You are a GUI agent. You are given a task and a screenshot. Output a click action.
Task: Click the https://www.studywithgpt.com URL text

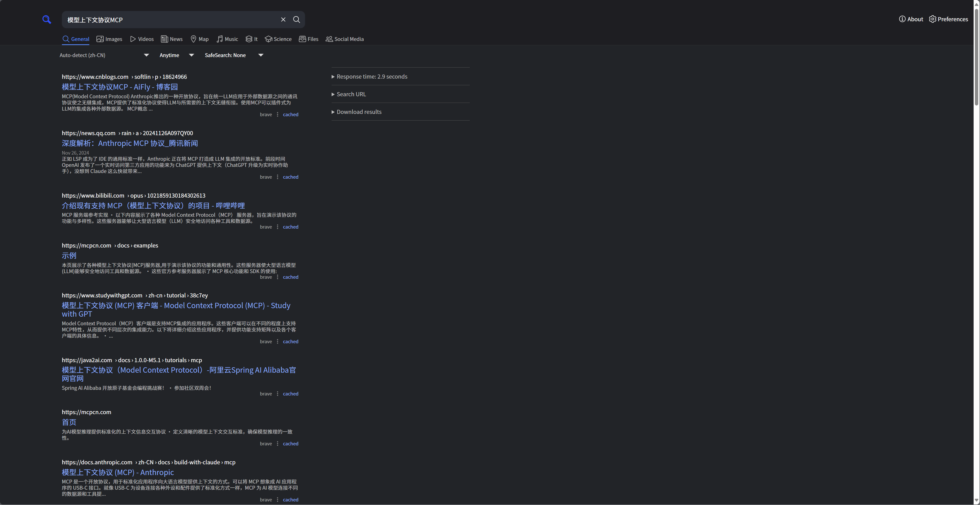click(x=102, y=295)
